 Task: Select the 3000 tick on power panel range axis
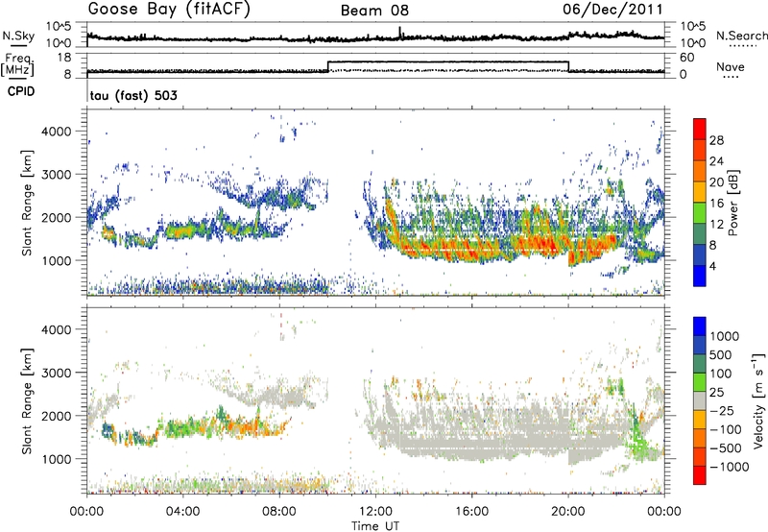pos(56,175)
